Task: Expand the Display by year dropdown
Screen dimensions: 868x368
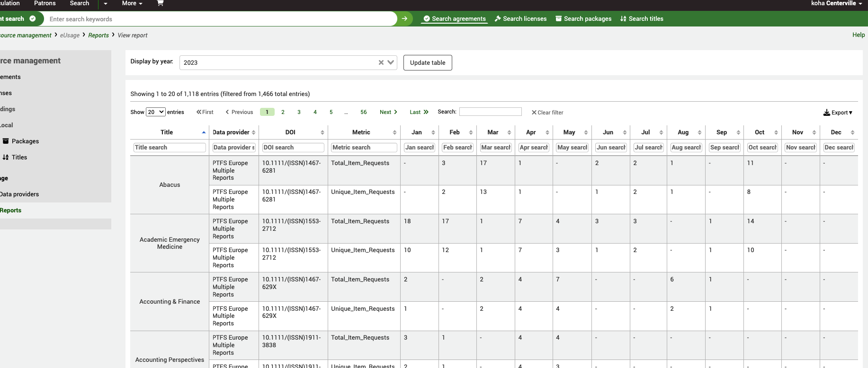Action: click(x=391, y=62)
